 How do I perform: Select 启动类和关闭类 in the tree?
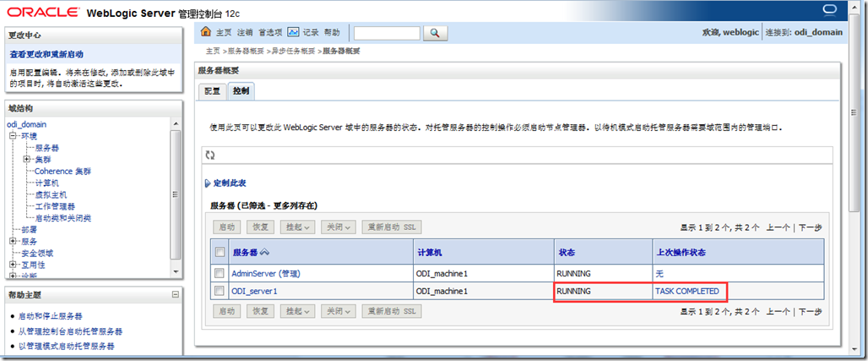pos(63,218)
